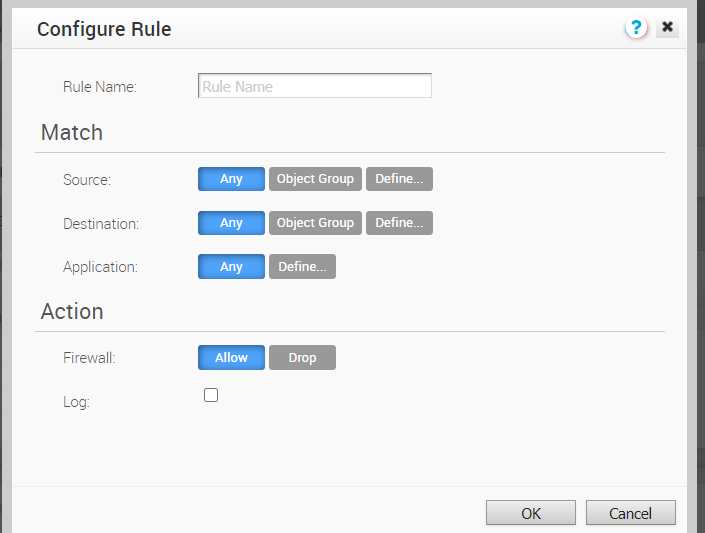Confirm the rule with OK
This screenshot has height=533, width=705.
click(x=531, y=513)
